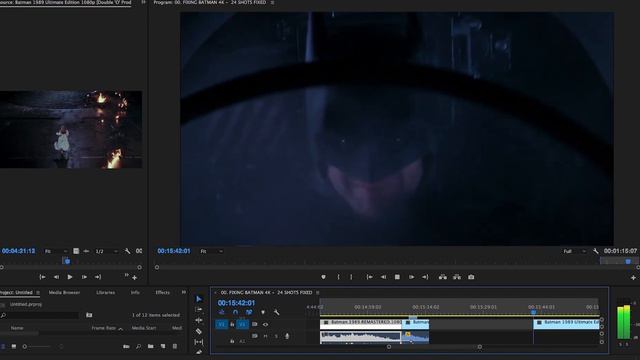Select the FIXING BATMAN 4K timeline tab

pyautogui.click(x=266, y=293)
